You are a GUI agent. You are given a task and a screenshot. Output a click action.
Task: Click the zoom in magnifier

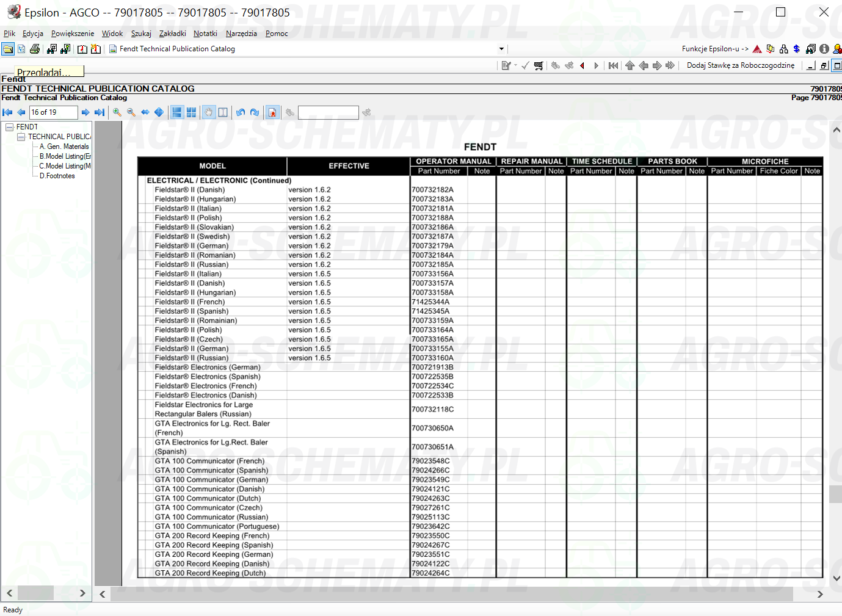tap(117, 112)
